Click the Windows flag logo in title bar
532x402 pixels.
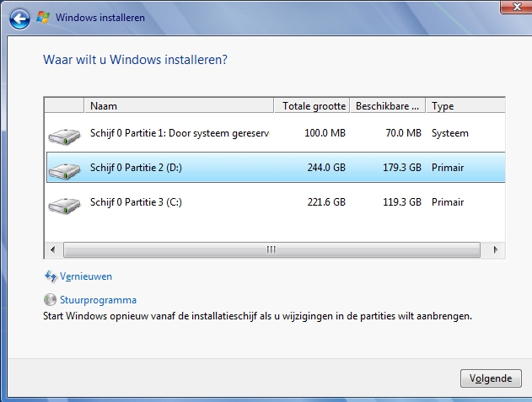click(x=44, y=18)
